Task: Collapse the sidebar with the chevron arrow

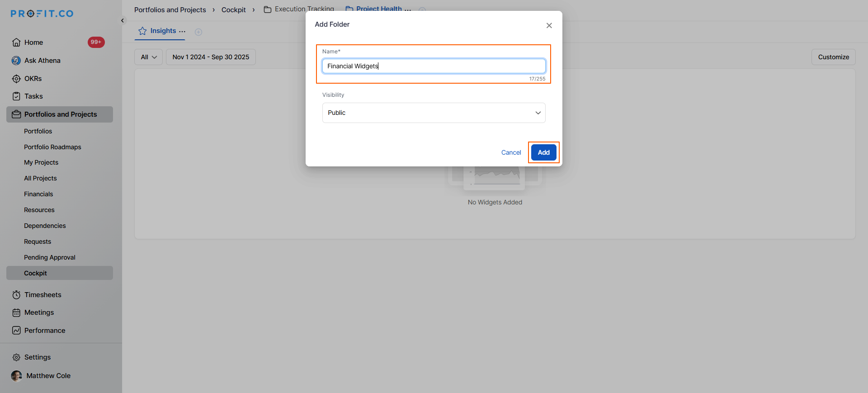Action: 123,20
